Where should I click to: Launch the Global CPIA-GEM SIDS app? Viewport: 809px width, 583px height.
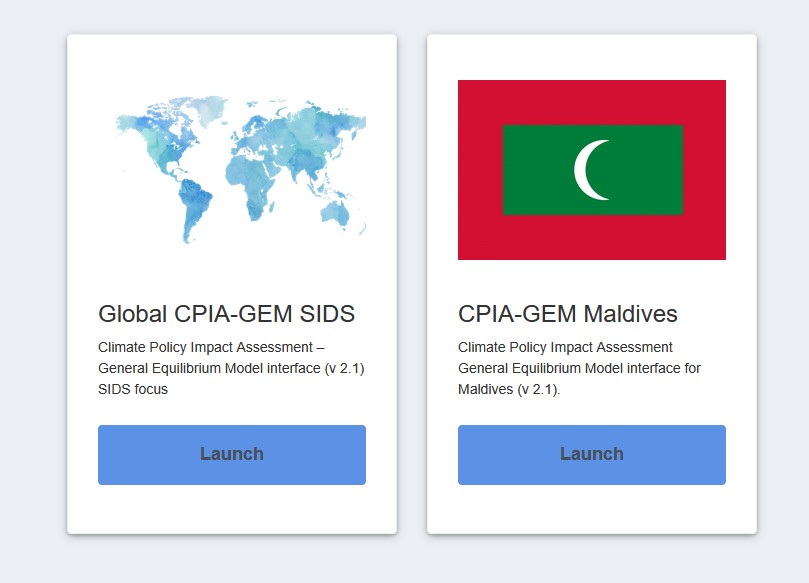tap(231, 454)
